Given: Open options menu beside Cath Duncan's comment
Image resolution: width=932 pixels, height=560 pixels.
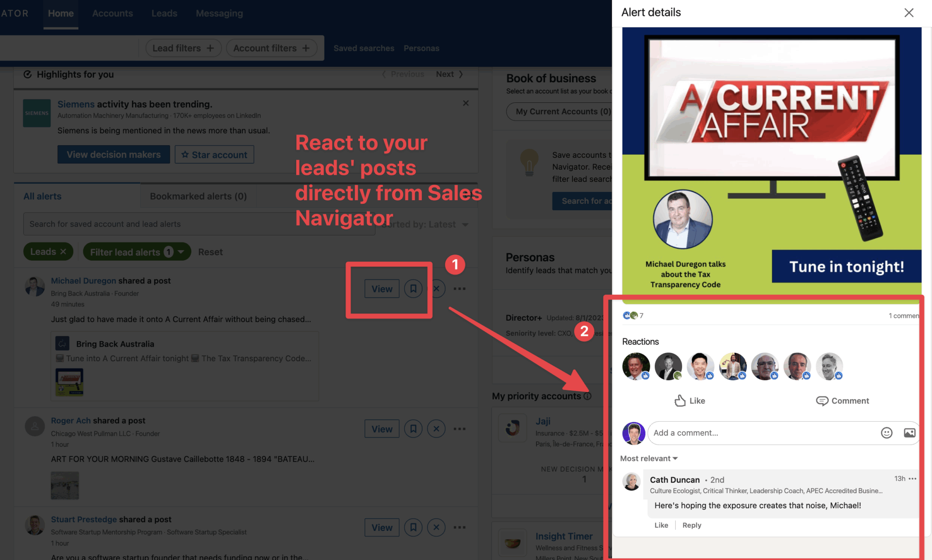Looking at the screenshot, I should click(x=913, y=479).
